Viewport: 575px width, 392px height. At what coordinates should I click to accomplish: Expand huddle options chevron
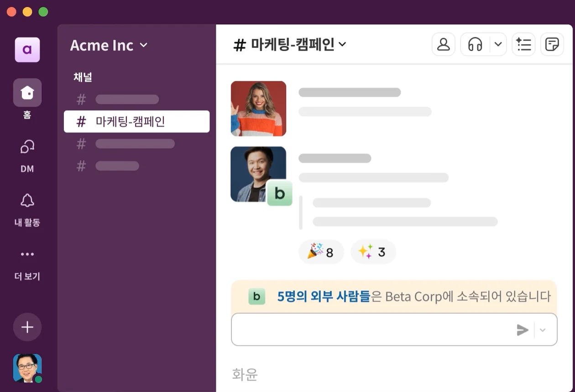point(498,45)
